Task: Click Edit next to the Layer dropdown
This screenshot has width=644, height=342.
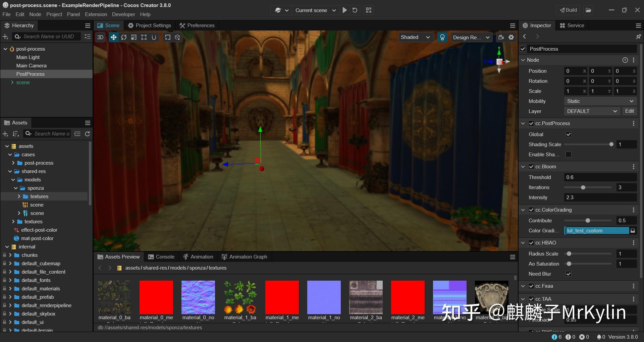Action: (x=629, y=111)
